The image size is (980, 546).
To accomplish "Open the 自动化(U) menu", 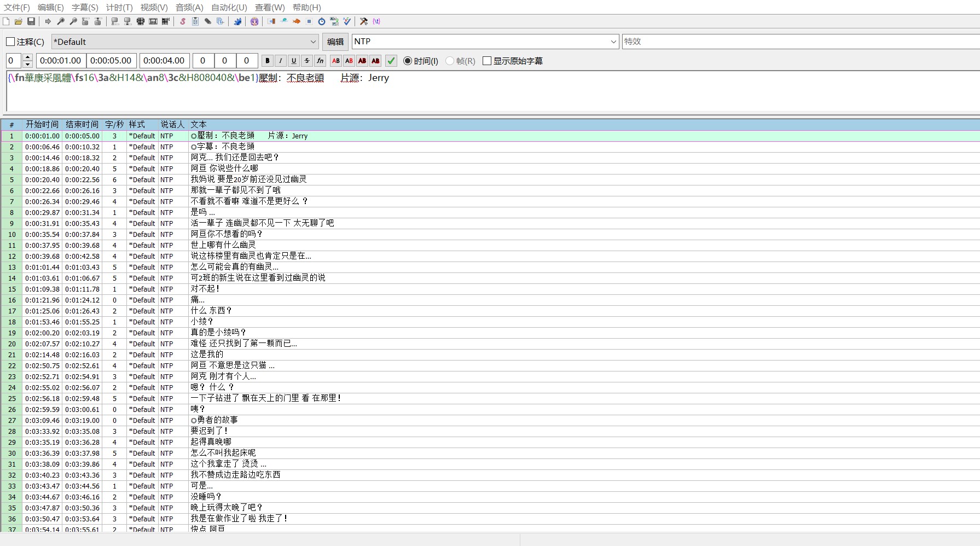I will 229,7.
